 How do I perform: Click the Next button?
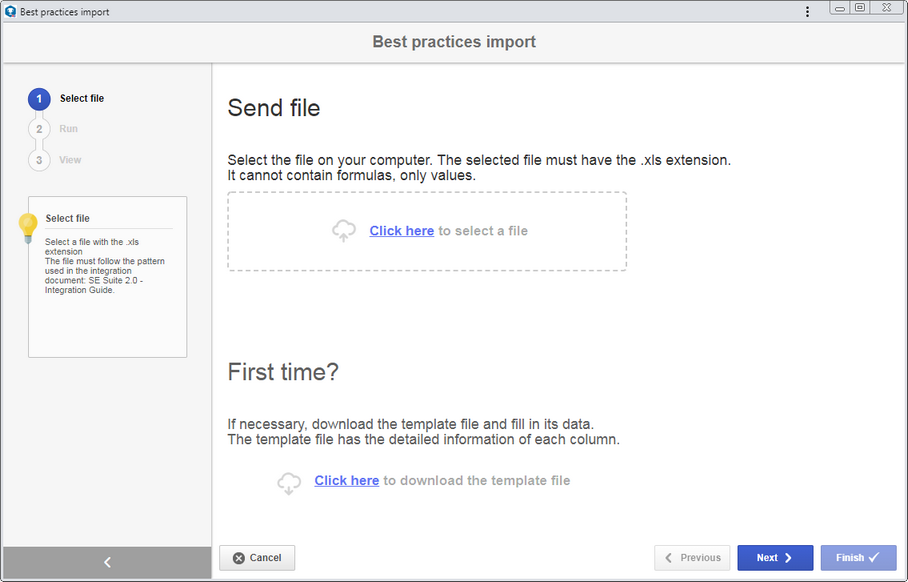click(x=775, y=558)
